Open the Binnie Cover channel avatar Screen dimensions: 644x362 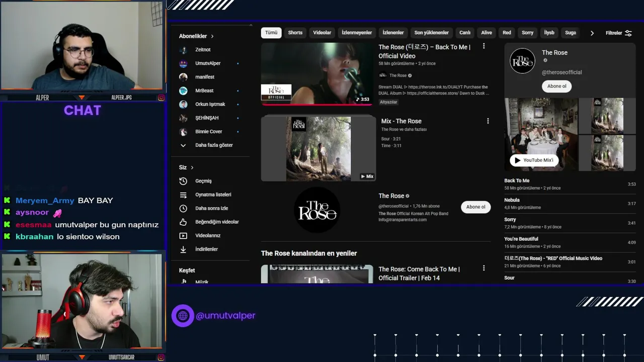click(184, 131)
